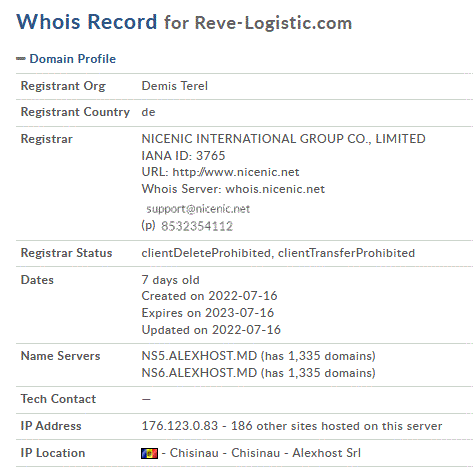Open the Domain Profile heading
The image size is (473, 469).
coord(73,59)
